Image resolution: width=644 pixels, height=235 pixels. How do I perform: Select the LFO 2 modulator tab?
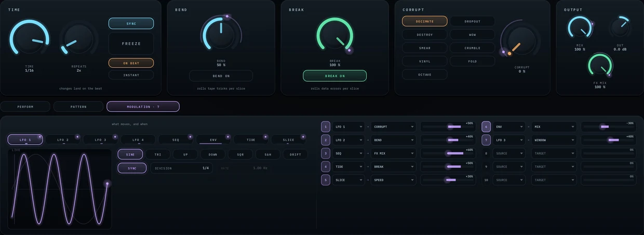coord(63,140)
